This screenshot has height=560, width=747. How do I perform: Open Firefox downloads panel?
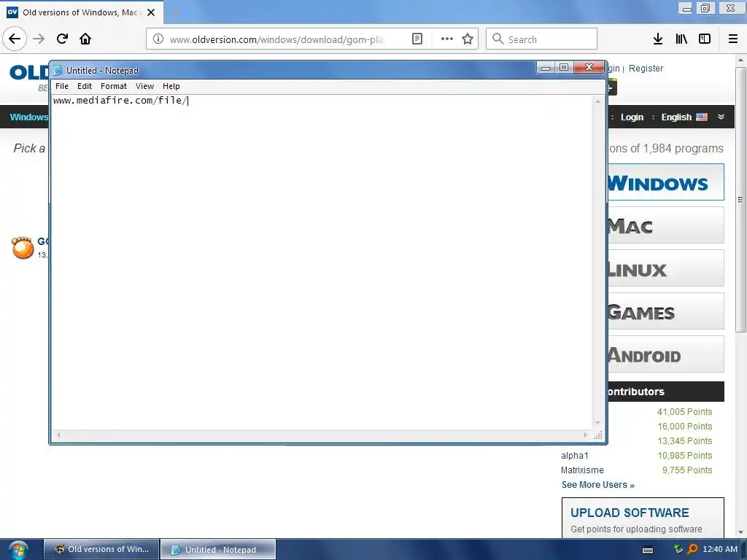click(657, 39)
